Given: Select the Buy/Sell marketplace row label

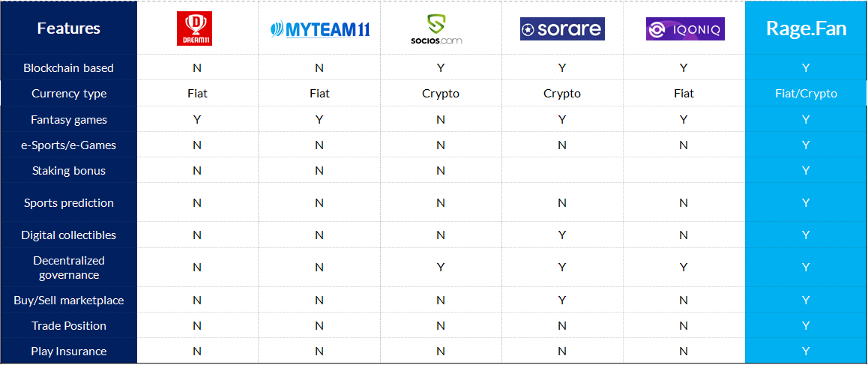Looking at the screenshot, I should coord(69,301).
